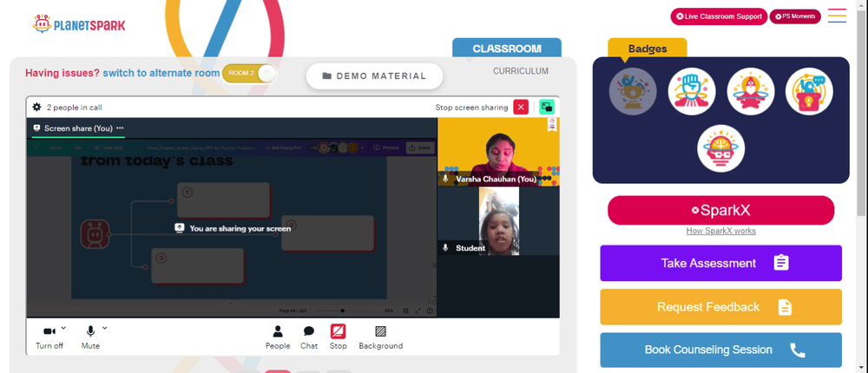The image size is (868, 373).
Task: Turn off the camera
Action: click(49, 337)
